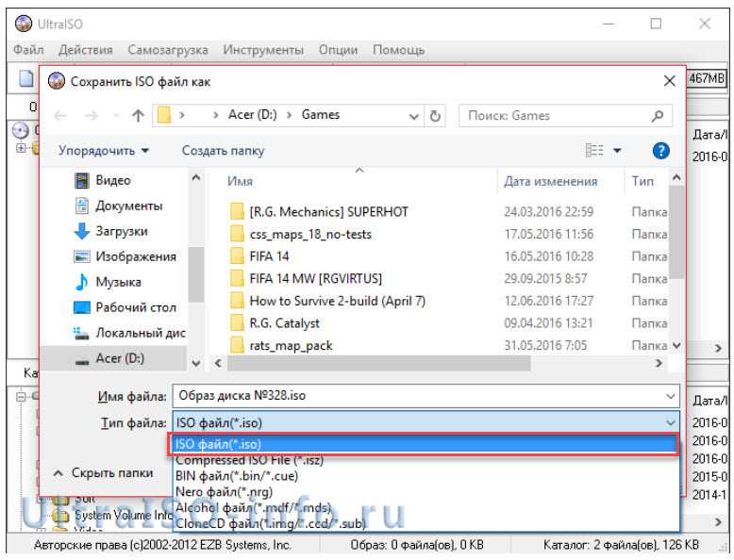Sort by Дата изменения column header
This screenshot has height=560, width=734.
pyautogui.click(x=551, y=182)
